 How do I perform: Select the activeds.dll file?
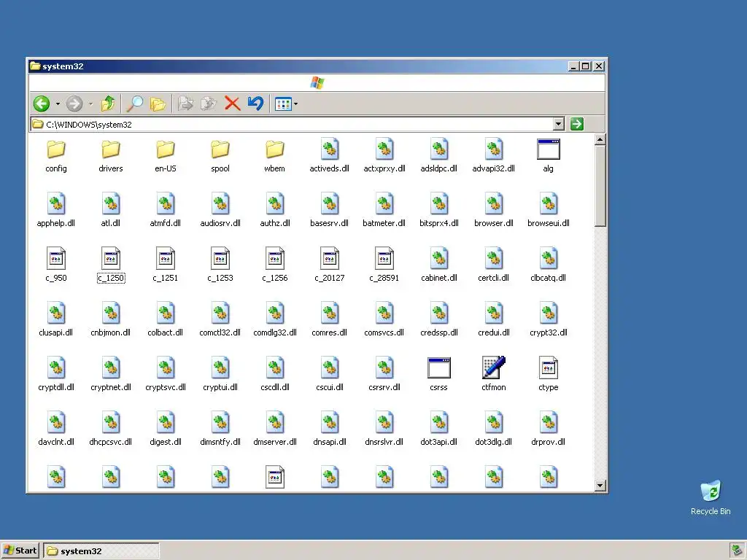(329, 157)
